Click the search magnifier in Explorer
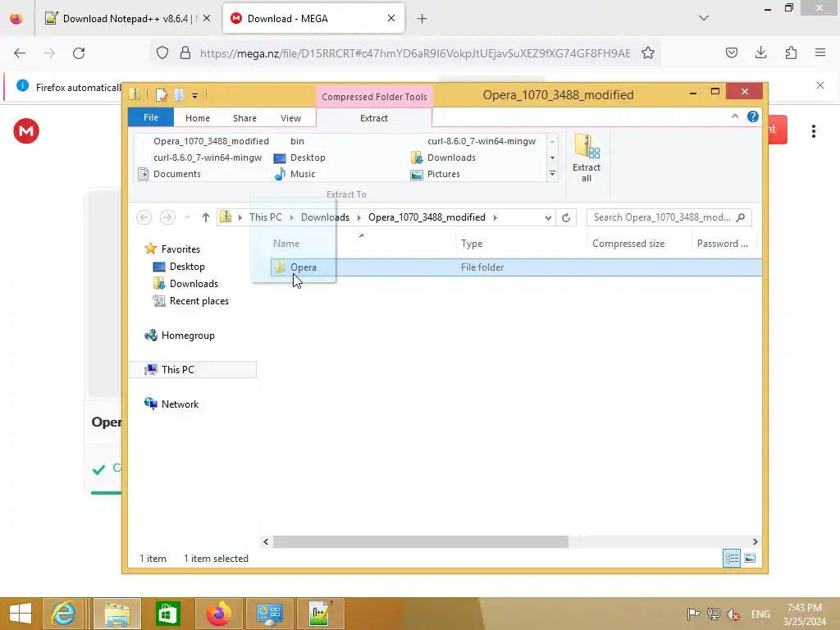The height and width of the screenshot is (630, 840). (x=741, y=217)
